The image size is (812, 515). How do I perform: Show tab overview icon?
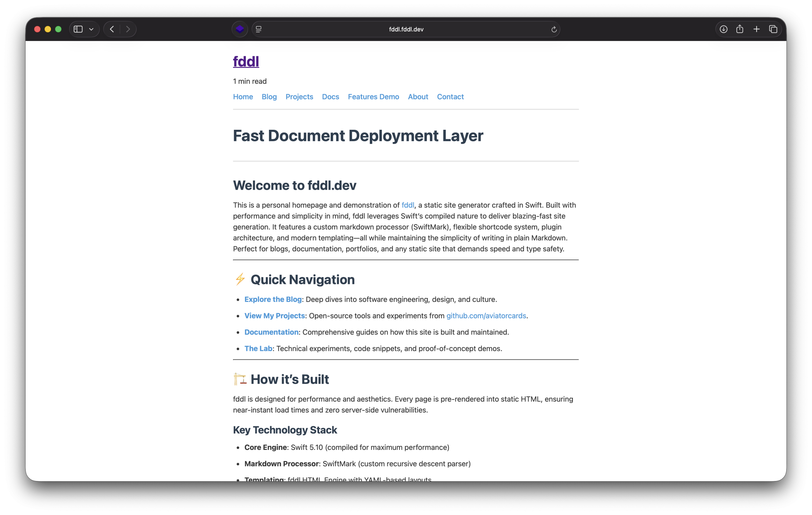(773, 29)
